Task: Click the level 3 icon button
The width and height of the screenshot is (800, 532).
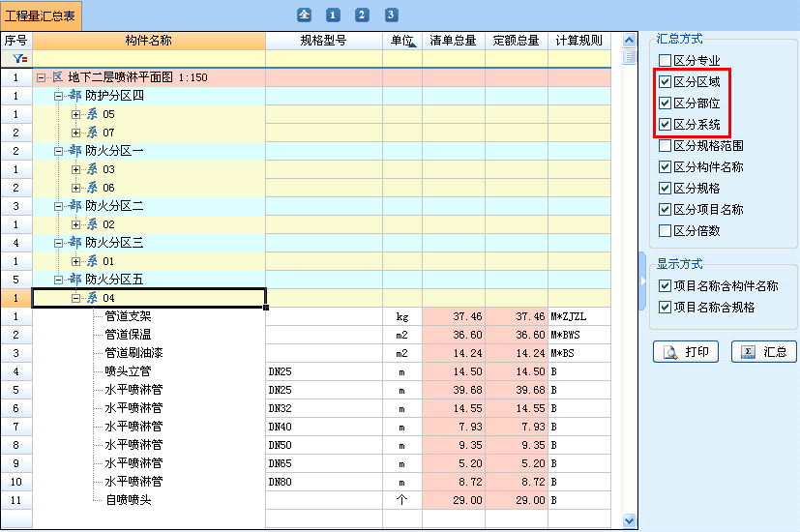Action: tap(391, 15)
